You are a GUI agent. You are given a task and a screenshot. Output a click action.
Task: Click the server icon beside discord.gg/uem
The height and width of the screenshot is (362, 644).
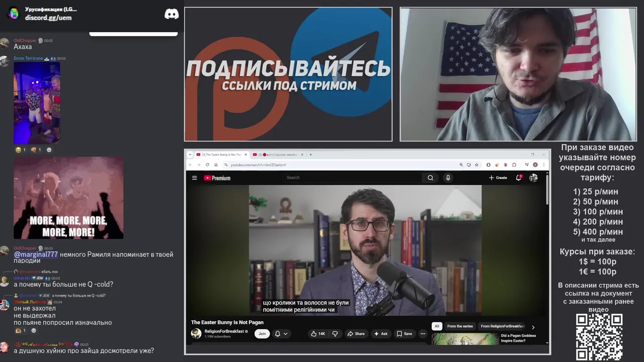point(14,13)
